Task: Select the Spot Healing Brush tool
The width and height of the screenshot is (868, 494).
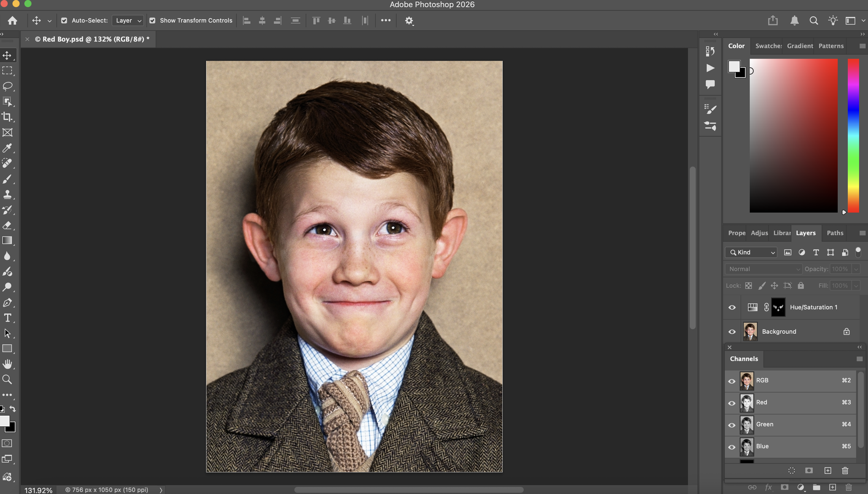Action: point(7,163)
